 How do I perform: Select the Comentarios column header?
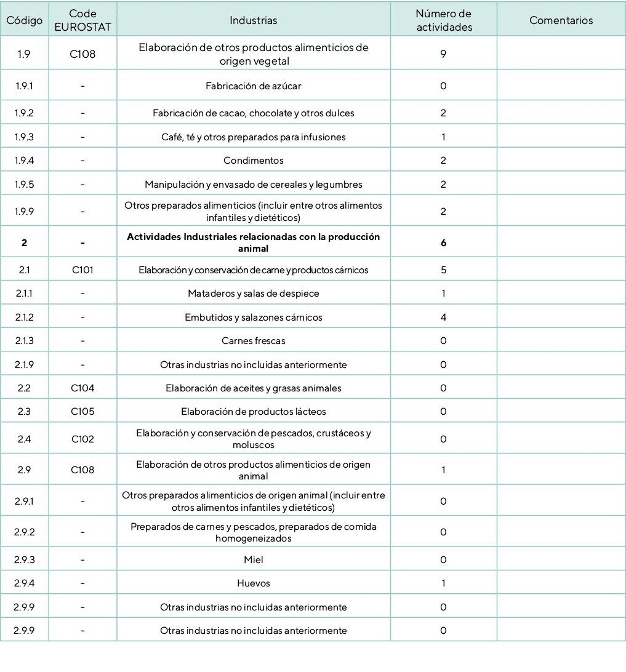[560, 20]
